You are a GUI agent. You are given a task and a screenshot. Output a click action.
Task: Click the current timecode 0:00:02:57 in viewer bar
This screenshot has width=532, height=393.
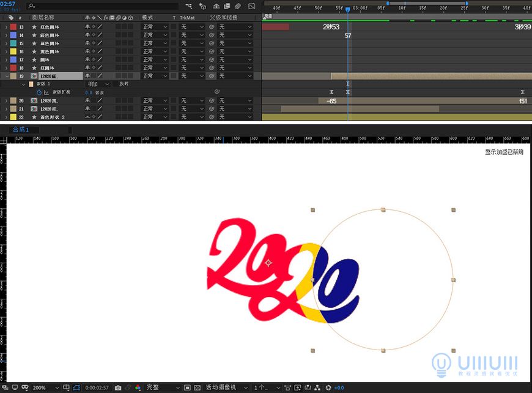[97, 387]
